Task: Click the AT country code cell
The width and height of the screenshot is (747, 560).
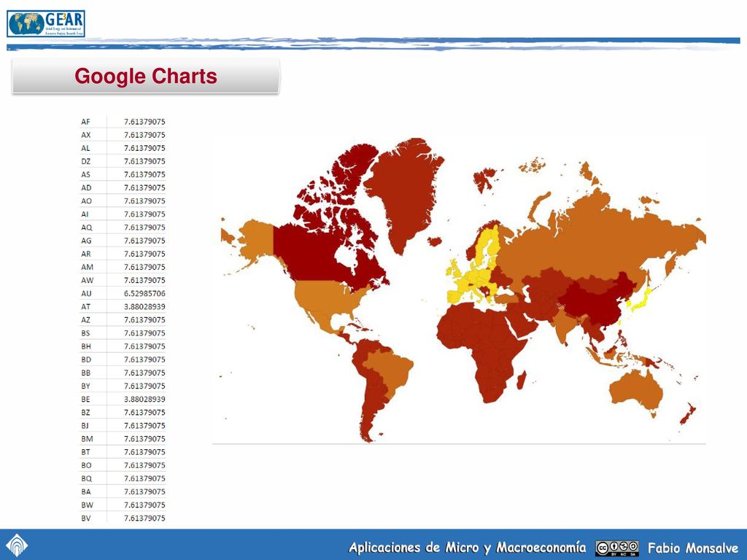Action: (x=85, y=307)
